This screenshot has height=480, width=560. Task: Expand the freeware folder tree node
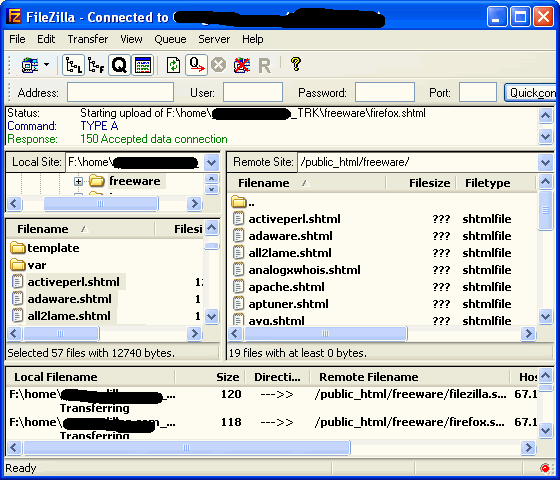coord(78,181)
